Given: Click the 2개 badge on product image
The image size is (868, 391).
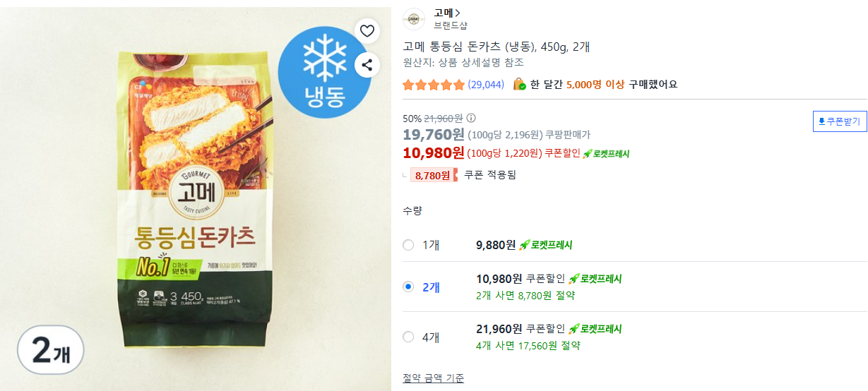Looking at the screenshot, I should [x=51, y=350].
